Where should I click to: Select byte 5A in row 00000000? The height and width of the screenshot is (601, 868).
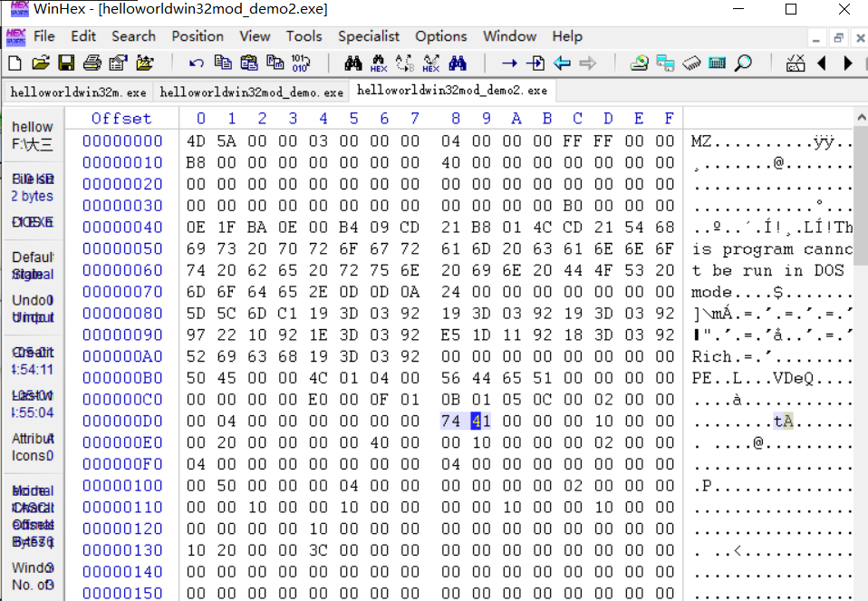[x=227, y=141]
